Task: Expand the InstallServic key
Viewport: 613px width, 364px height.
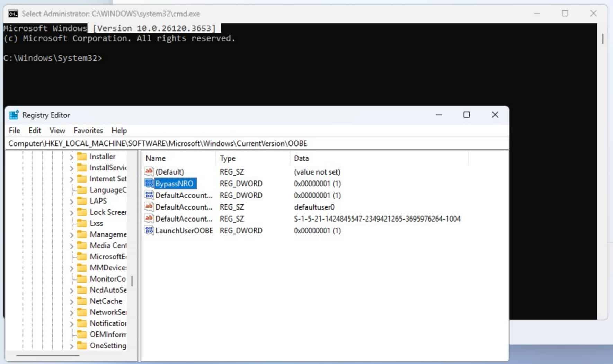Action: [x=72, y=168]
